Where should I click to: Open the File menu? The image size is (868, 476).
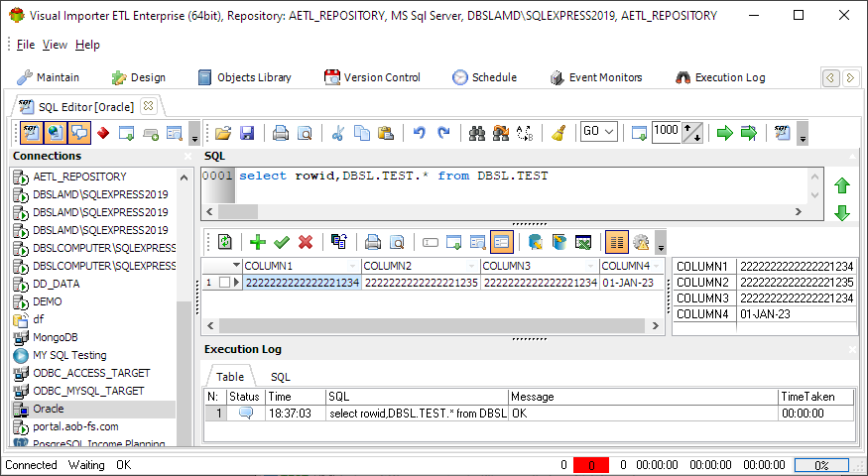coord(26,45)
